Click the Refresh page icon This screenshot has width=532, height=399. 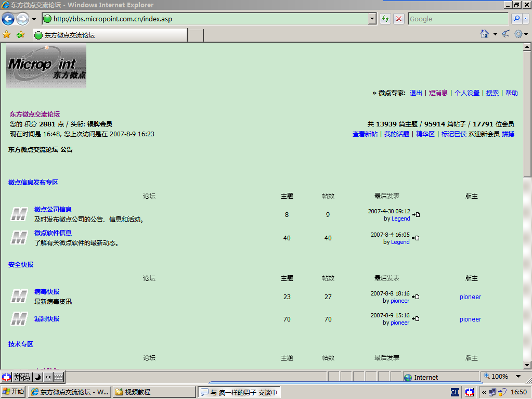point(385,19)
